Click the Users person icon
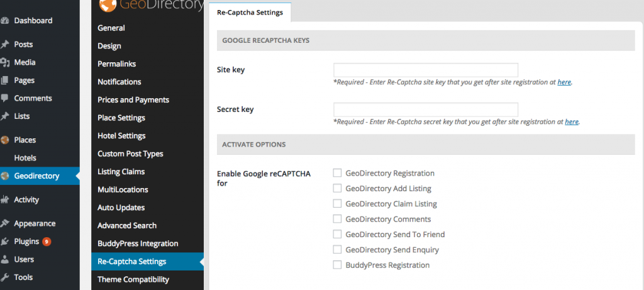Screen dimensions: 644x290 [x=4, y=260]
